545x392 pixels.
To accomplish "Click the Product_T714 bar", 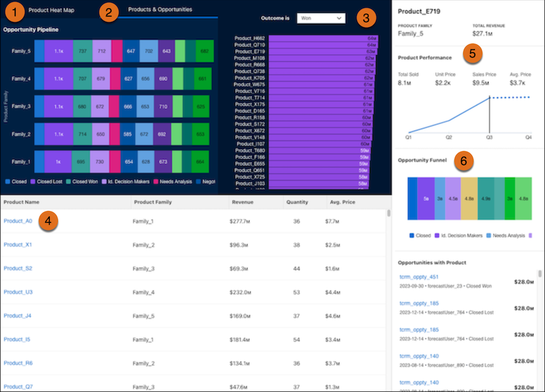I will pyautogui.click(x=321, y=97).
